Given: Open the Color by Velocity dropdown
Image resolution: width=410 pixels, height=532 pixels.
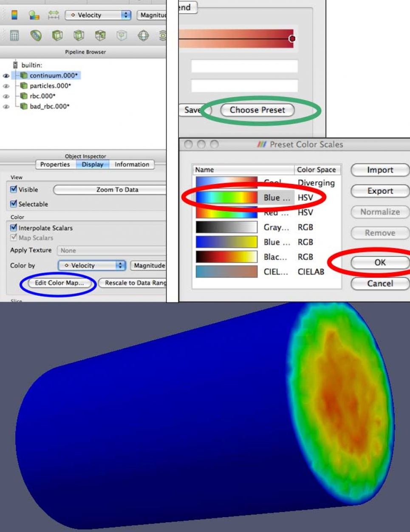Looking at the screenshot, I should (x=92, y=266).
